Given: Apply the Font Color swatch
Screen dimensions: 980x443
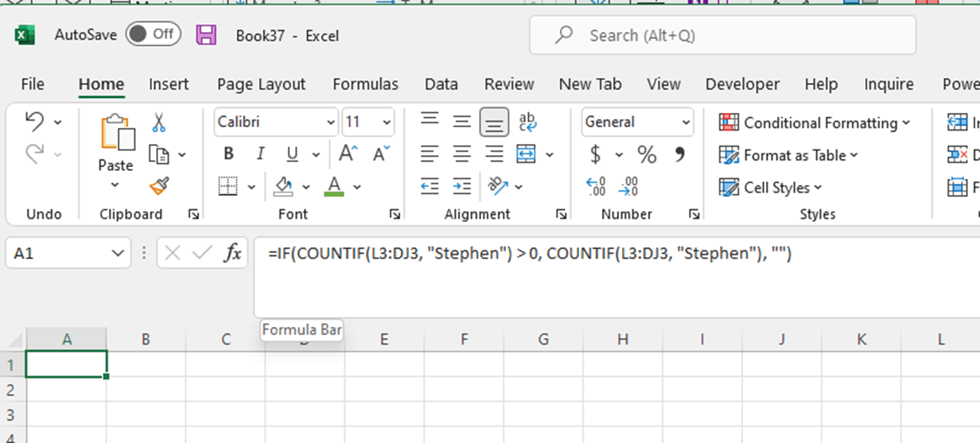Looking at the screenshot, I should click(334, 186).
